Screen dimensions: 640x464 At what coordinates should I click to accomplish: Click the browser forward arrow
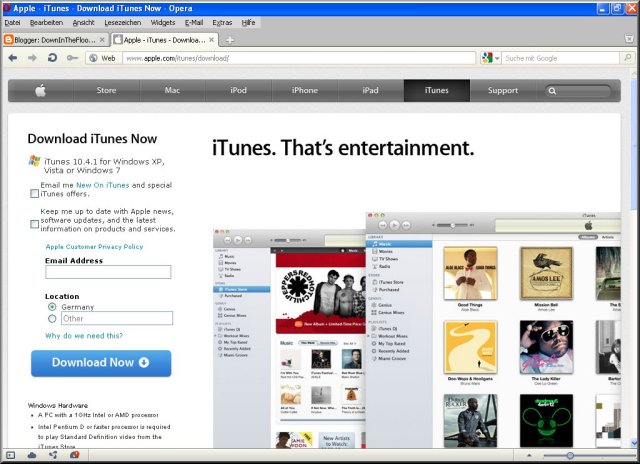(x=32, y=58)
